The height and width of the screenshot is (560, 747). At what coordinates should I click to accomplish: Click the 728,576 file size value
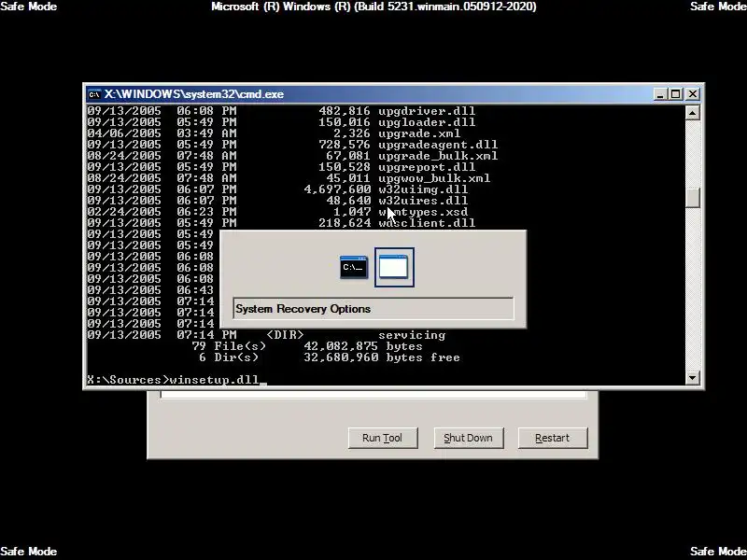click(345, 145)
